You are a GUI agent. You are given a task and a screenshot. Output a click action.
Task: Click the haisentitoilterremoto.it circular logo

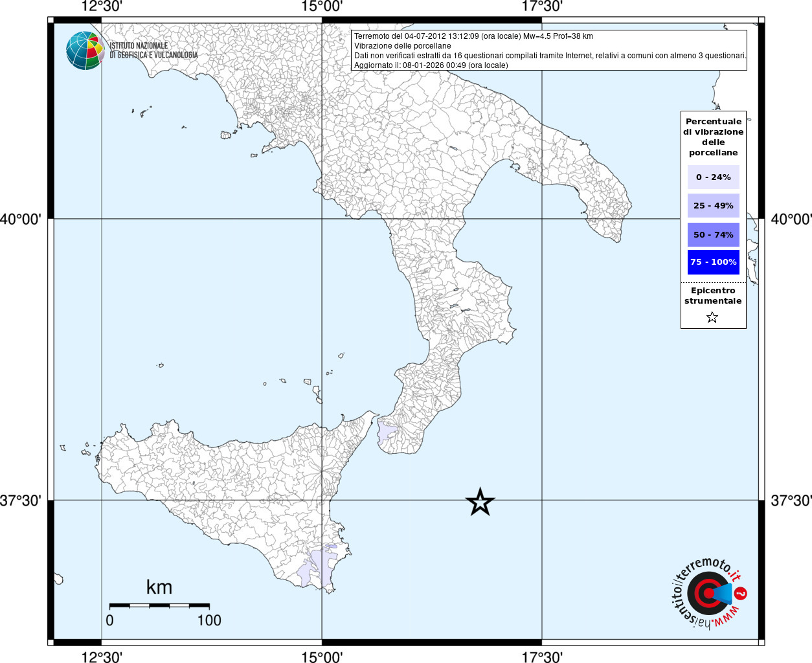click(x=708, y=593)
